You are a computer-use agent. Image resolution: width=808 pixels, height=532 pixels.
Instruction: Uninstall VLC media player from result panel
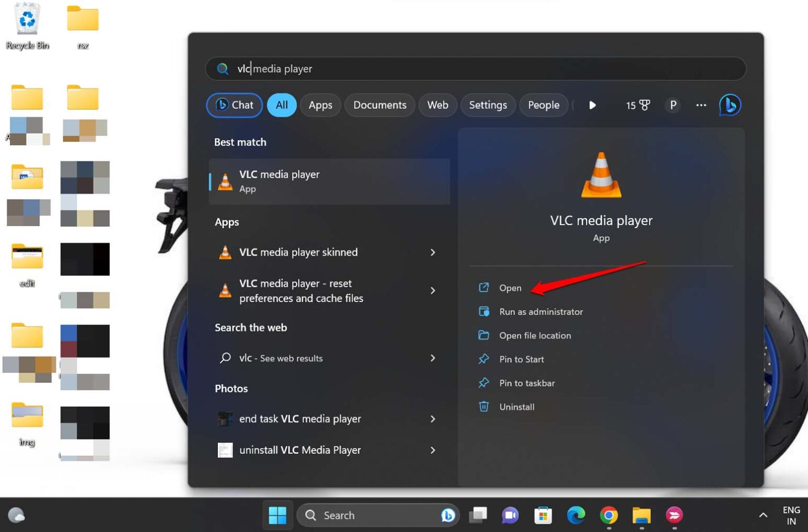coord(517,406)
